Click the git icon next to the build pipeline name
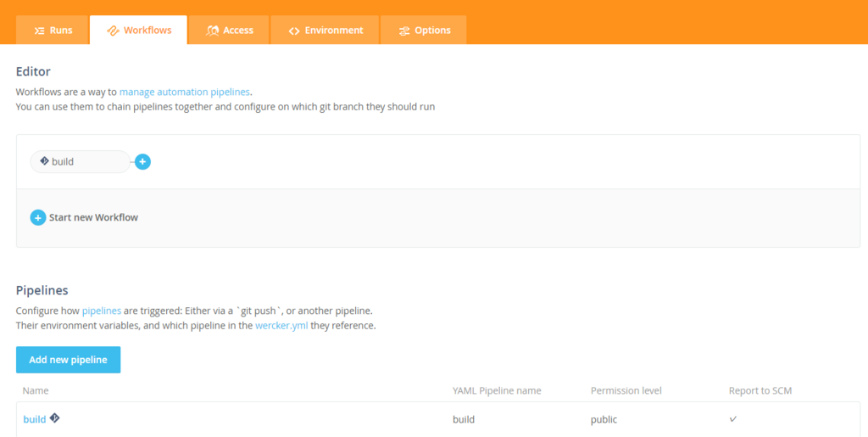 point(54,418)
